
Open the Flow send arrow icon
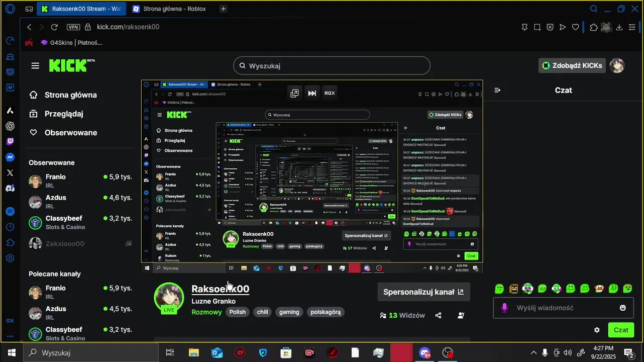(x=563, y=27)
